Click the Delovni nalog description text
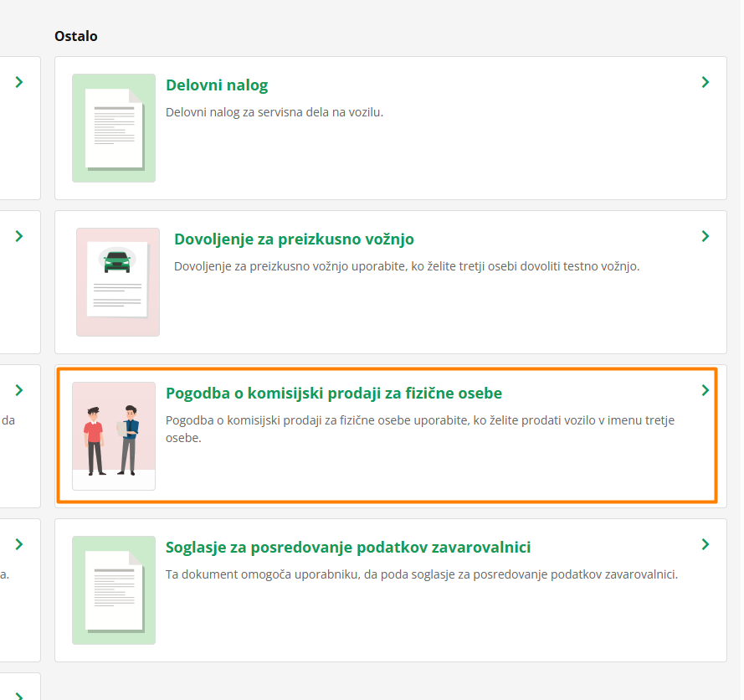 275,112
